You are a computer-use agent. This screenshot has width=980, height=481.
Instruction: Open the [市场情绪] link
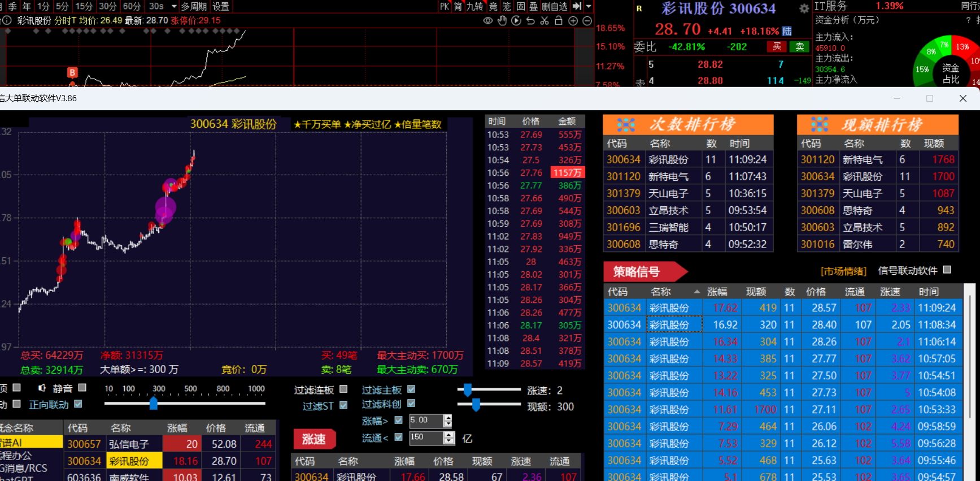[843, 271]
